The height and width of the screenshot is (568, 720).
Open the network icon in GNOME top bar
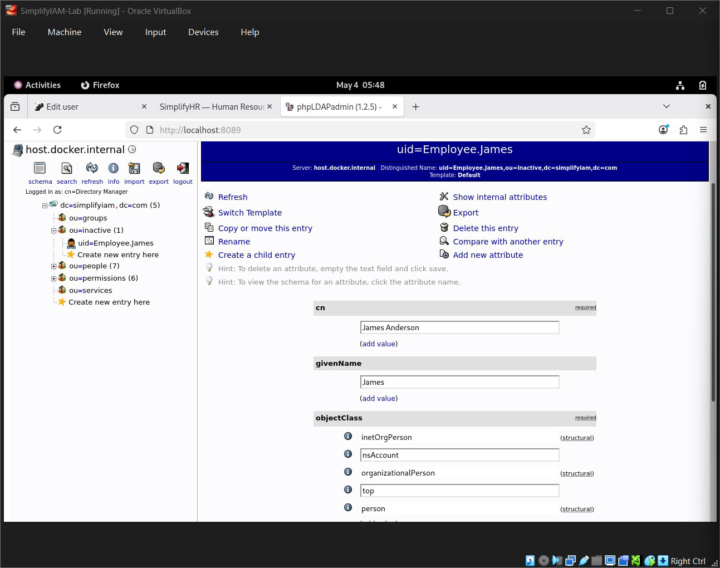[x=680, y=85]
